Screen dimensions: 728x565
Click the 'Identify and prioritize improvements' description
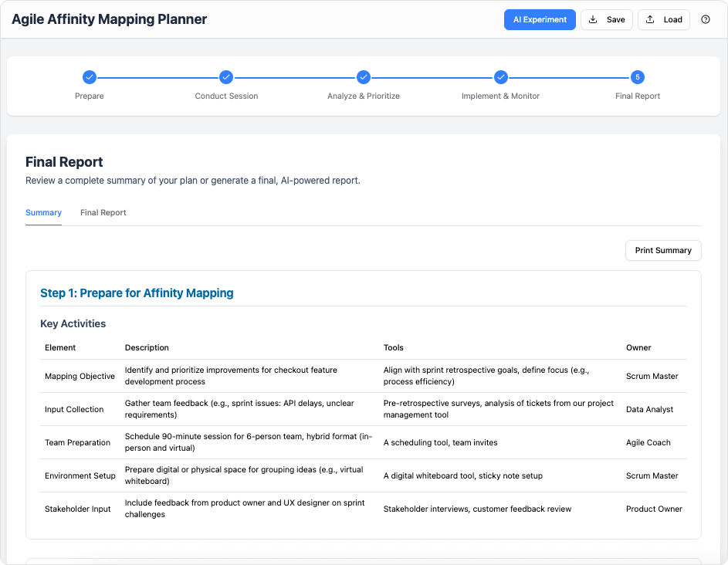pyautogui.click(x=231, y=376)
